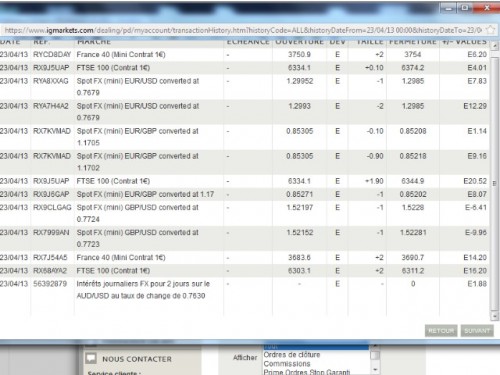Select Ordres de clôture in Afficher list
Image resolution: width=500 pixels, height=375 pixels.
click(x=292, y=355)
